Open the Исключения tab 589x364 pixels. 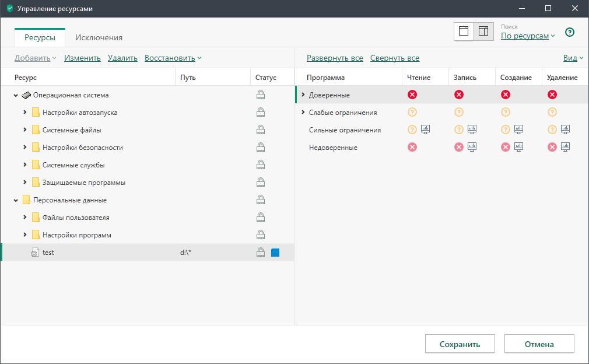click(x=99, y=37)
